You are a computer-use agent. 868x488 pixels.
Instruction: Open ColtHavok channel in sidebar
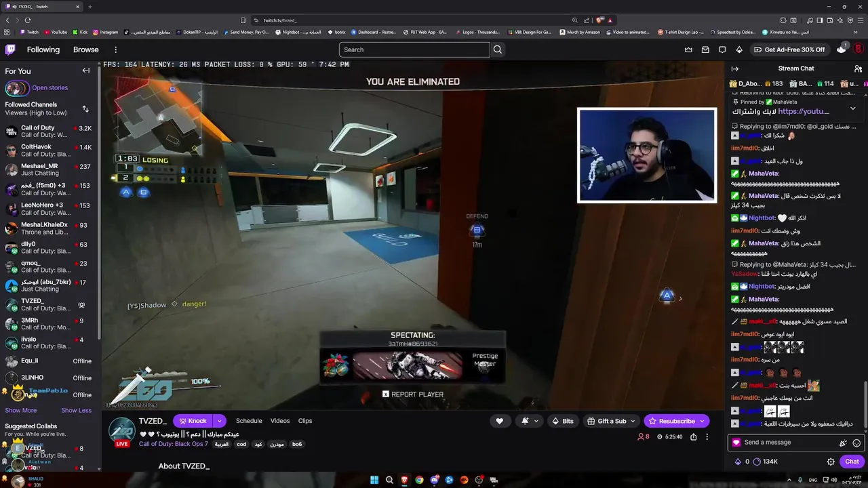(x=51, y=150)
